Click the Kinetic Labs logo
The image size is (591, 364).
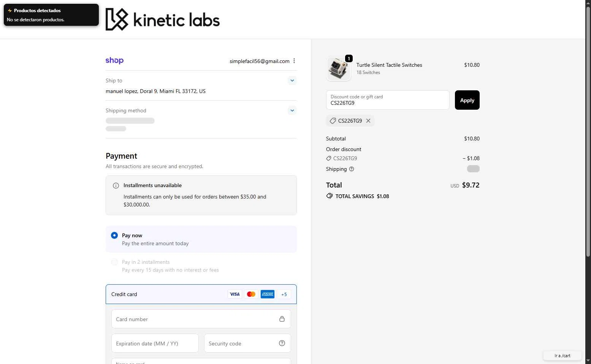click(x=163, y=19)
